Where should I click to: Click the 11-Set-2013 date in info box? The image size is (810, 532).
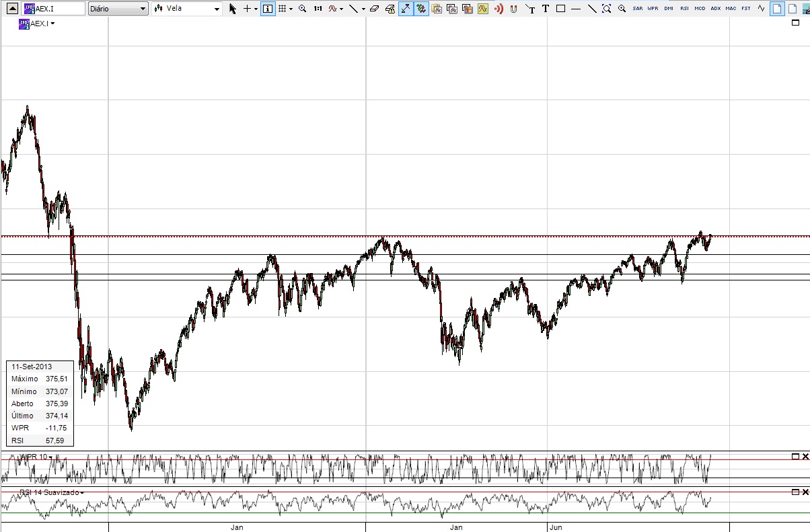coord(31,367)
